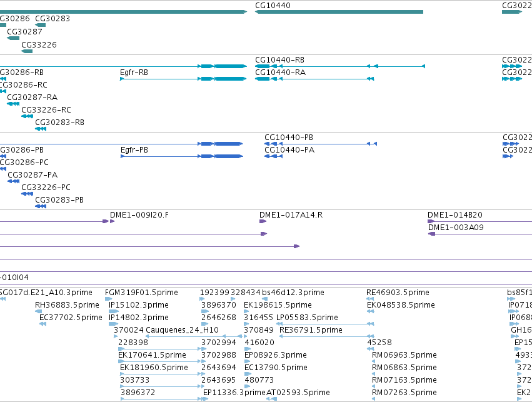Select the Egfr-PB protein feature
Screen dimensions: 532x402
[182, 156]
